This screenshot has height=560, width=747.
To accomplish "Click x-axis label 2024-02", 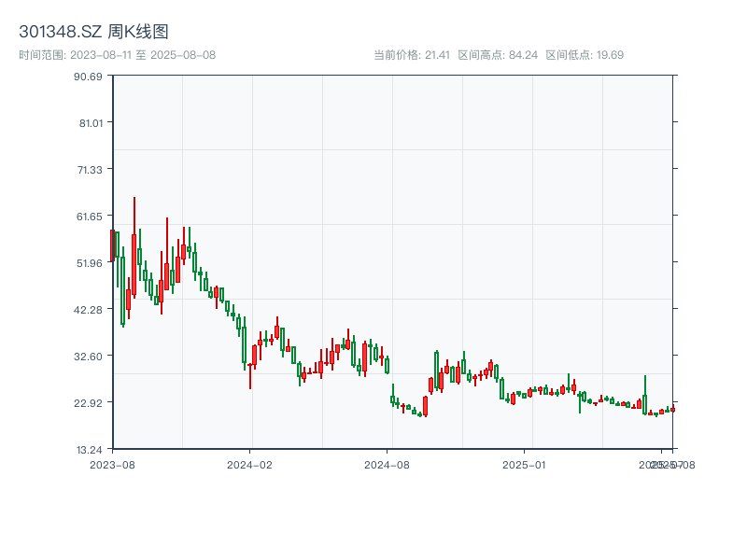I will 249,465.
